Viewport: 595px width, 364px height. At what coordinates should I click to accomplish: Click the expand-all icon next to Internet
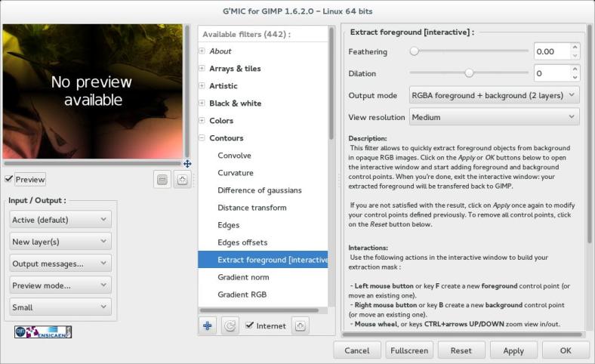click(301, 325)
